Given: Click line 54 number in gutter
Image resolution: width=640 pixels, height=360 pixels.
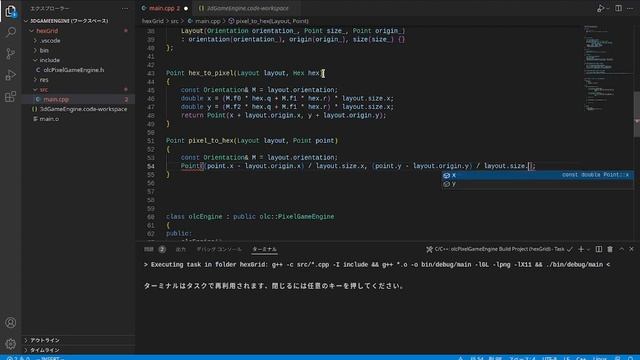Looking at the screenshot, I should click(151, 166).
